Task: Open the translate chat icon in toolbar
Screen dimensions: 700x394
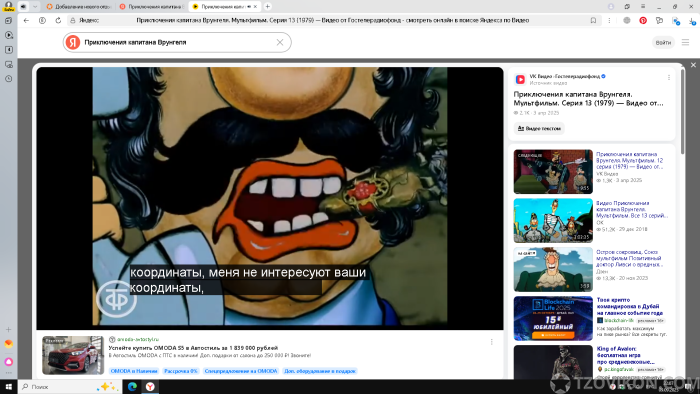Action: coord(659,20)
